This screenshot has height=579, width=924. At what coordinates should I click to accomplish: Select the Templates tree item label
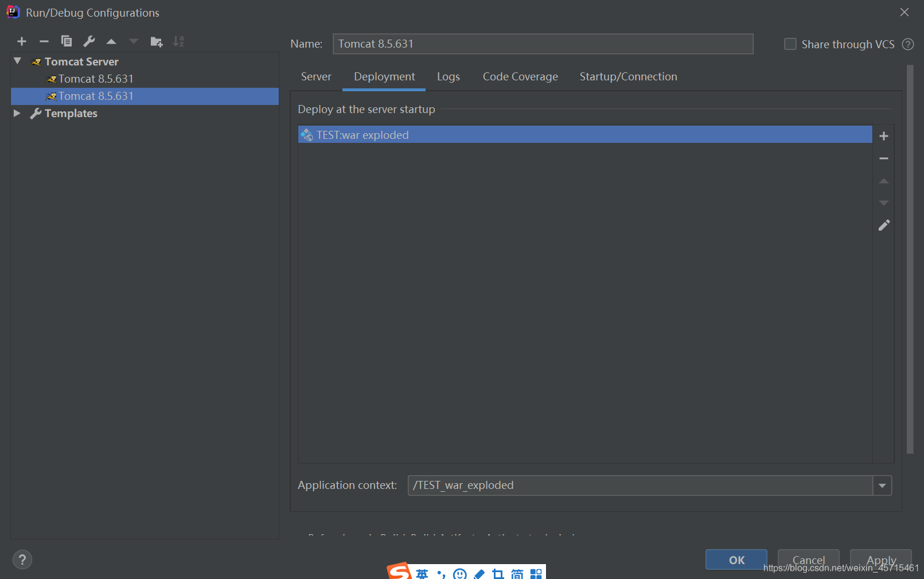[71, 113]
